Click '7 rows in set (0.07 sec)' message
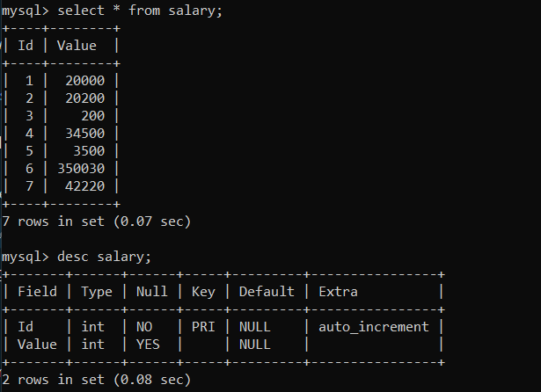Viewport: 541px width, 392px height. pos(96,221)
